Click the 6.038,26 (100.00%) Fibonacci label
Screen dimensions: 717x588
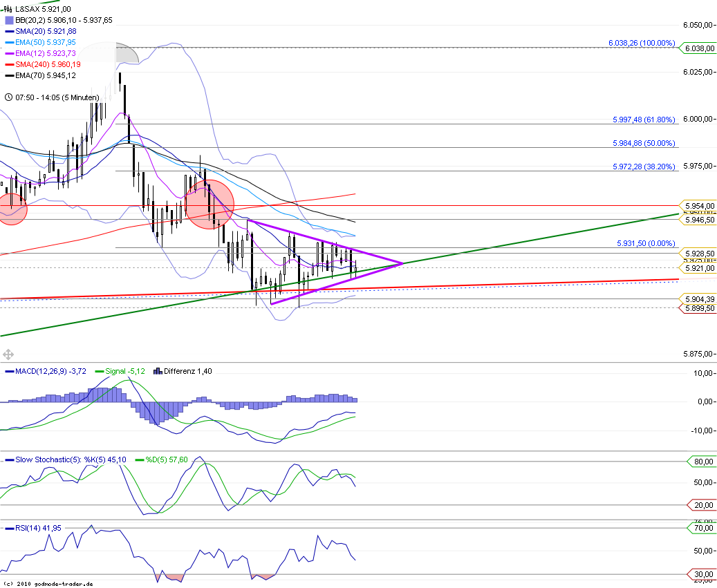pos(641,43)
